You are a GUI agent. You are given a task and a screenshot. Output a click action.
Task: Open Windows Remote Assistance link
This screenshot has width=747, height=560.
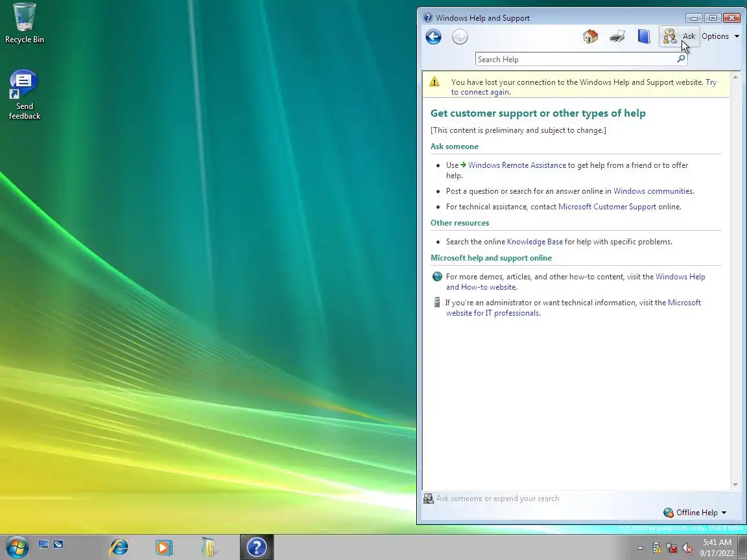coord(517,165)
